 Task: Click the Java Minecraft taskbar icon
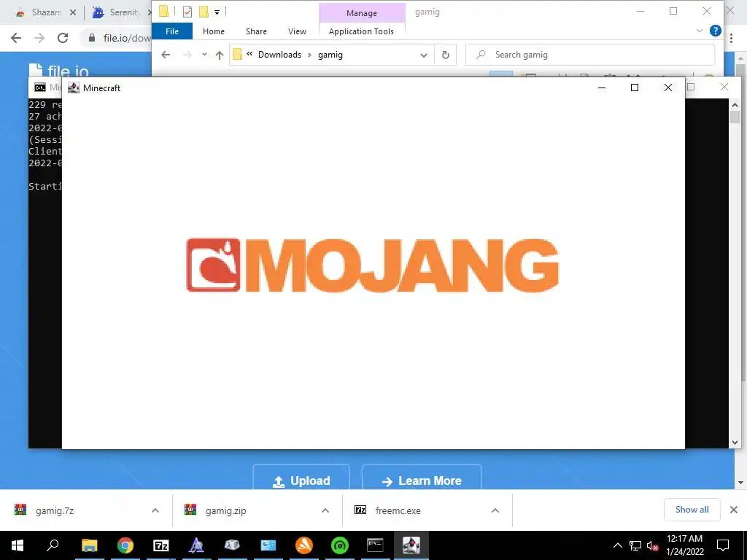[x=411, y=545]
